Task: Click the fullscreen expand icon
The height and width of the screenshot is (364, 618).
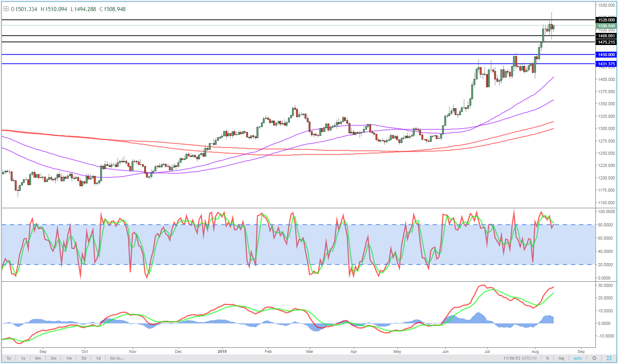Action: [x=609, y=358]
